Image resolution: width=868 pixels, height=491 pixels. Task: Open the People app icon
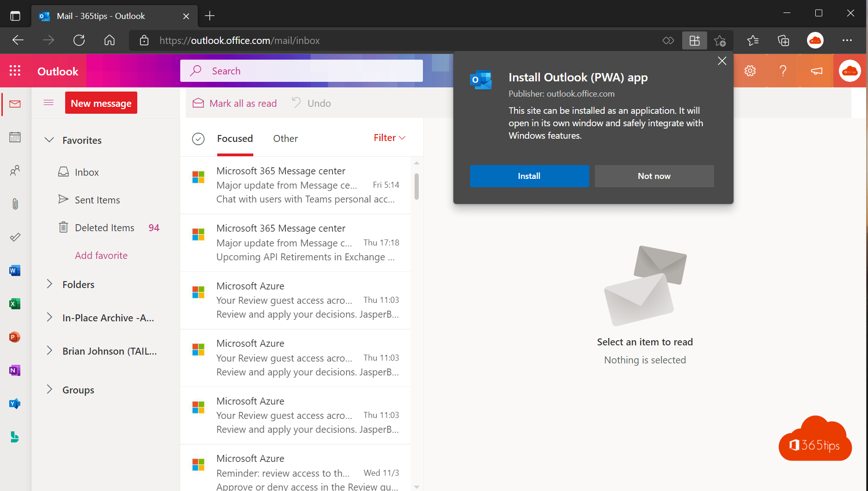point(15,171)
